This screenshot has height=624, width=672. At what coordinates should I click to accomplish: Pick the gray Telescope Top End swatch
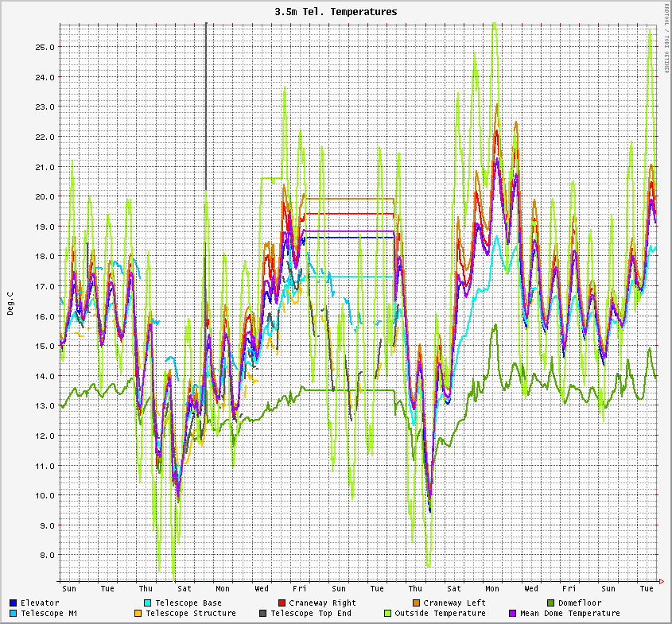262,614
